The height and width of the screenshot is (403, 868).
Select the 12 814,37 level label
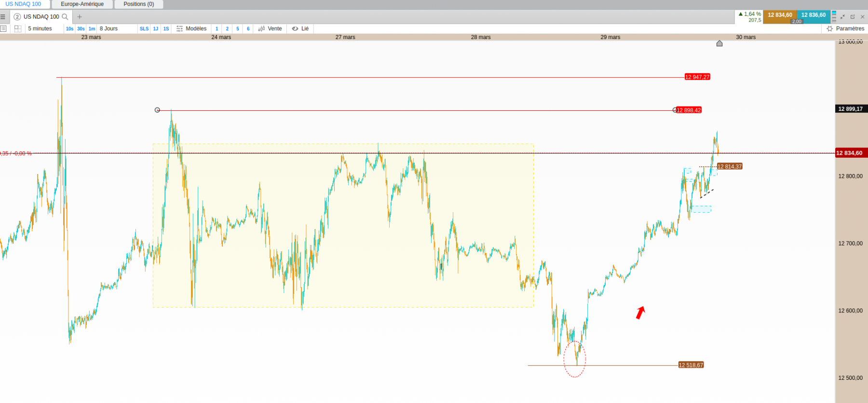click(x=730, y=167)
